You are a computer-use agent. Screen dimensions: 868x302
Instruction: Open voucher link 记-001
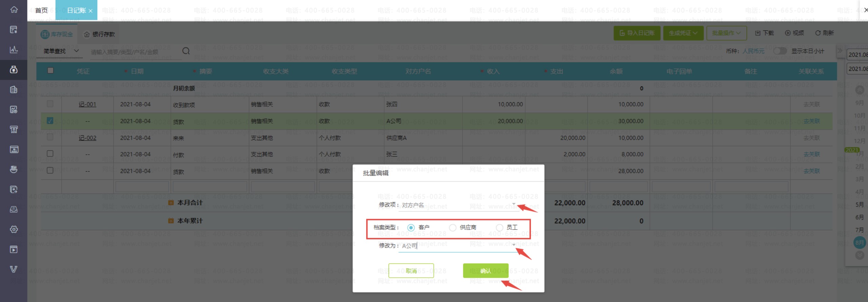point(87,104)
